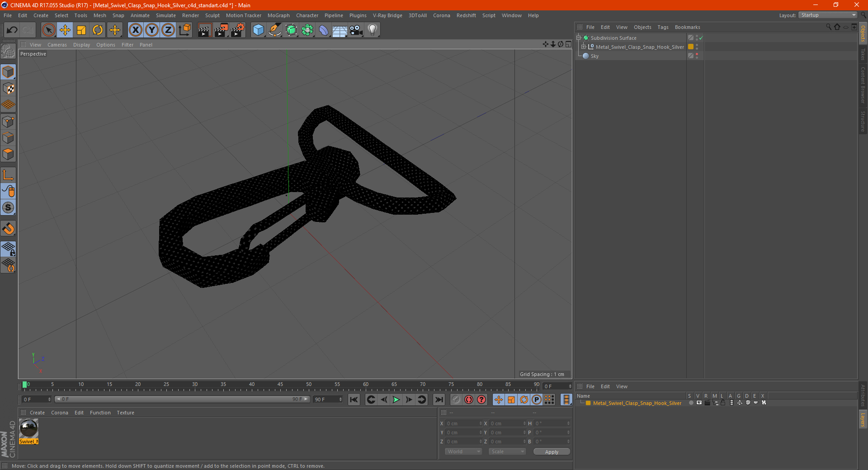Open material manager Texture menu
This screenshot has width=868, height=470.
pyautogui.click(x=125, y=413)
